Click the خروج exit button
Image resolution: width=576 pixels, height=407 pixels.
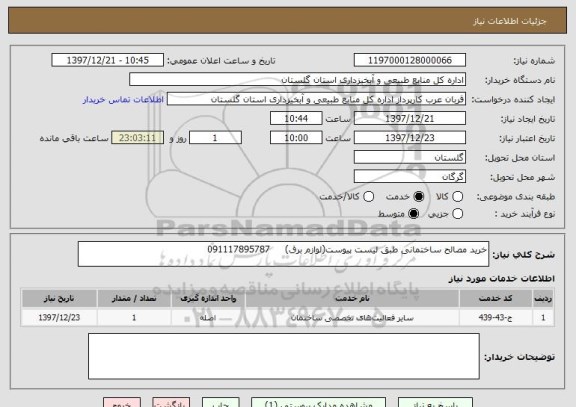pos(122,402)
